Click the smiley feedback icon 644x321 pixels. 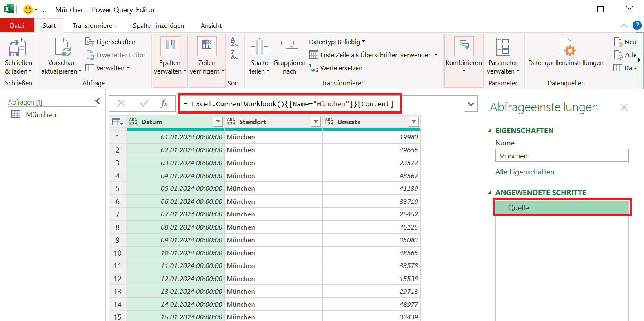(x=28, y=9)
